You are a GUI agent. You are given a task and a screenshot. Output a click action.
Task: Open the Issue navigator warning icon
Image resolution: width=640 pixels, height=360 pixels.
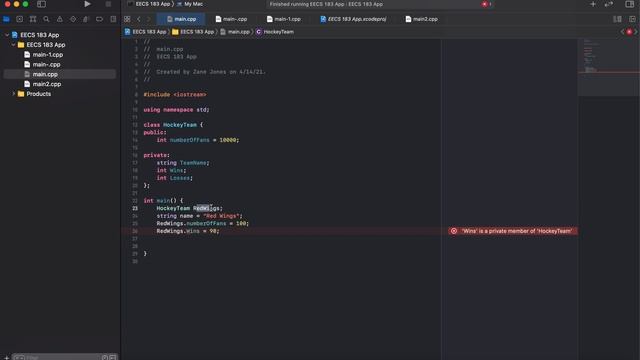pyautogui.click(x=60, y=19)
